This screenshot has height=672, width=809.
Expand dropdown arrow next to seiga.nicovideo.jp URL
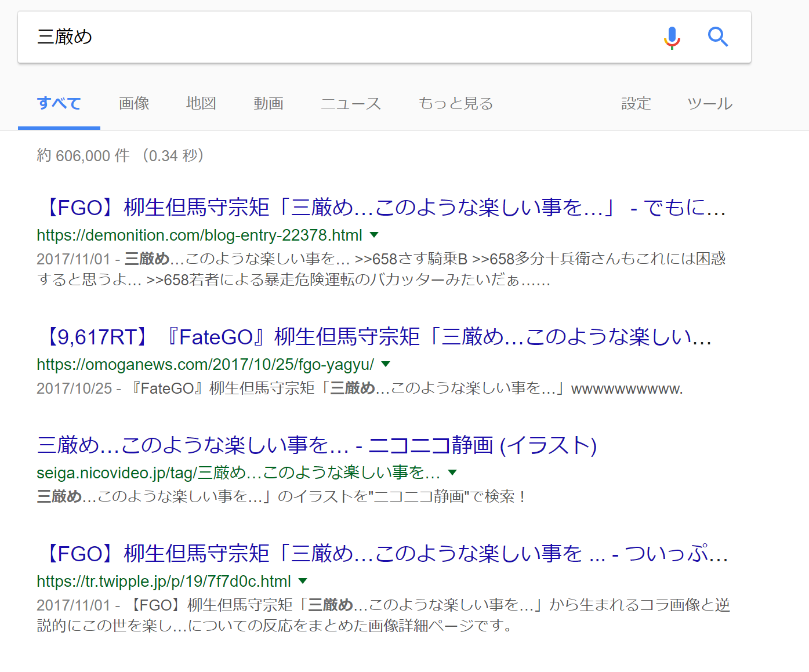click(x=452, y=473)
